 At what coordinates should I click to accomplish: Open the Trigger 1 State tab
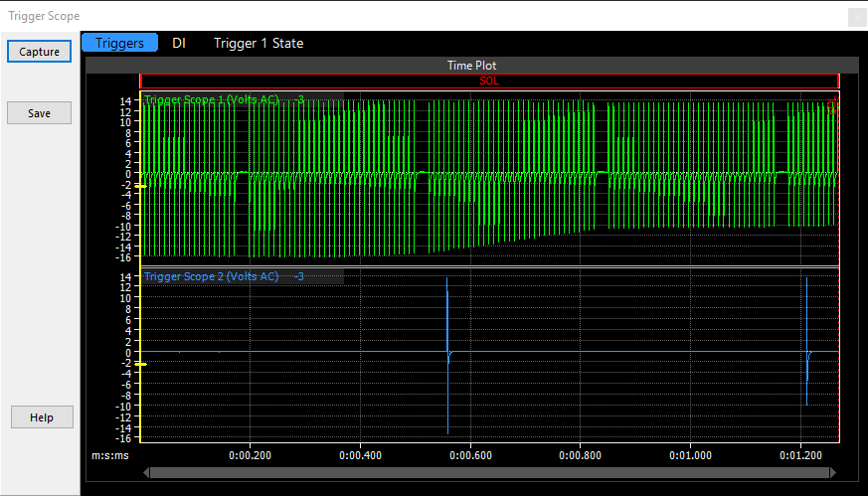click(259, 43)
